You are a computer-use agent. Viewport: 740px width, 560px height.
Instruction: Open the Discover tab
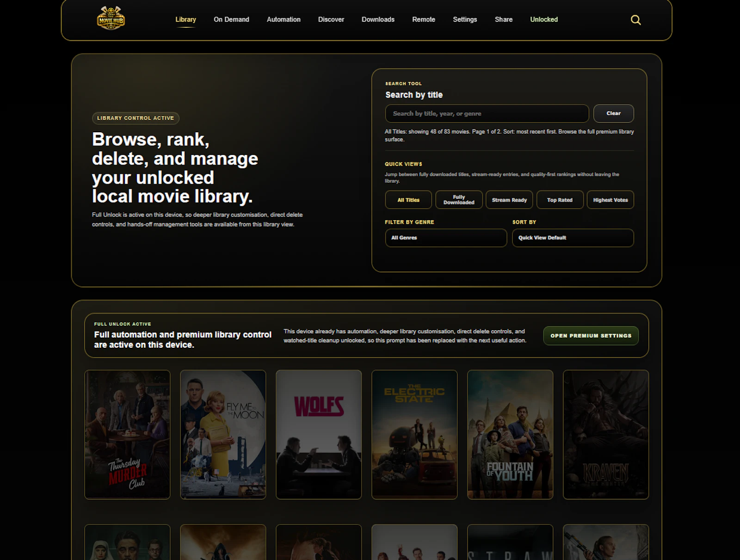331,19
